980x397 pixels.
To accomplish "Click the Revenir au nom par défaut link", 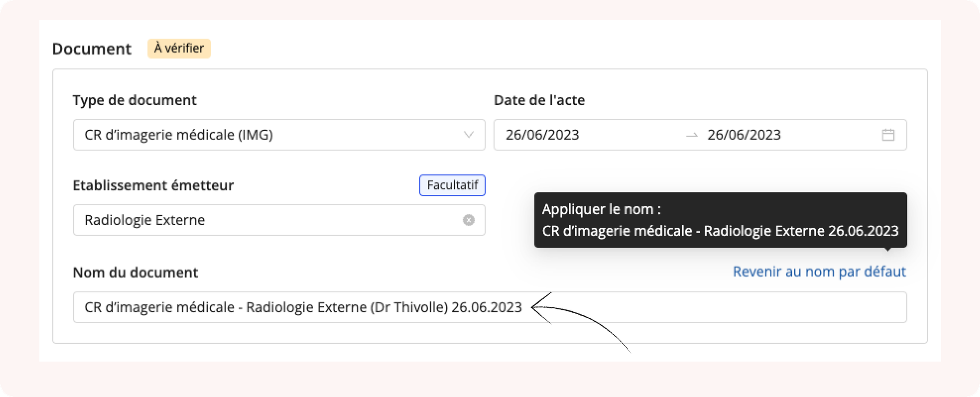I will point(819,272).
